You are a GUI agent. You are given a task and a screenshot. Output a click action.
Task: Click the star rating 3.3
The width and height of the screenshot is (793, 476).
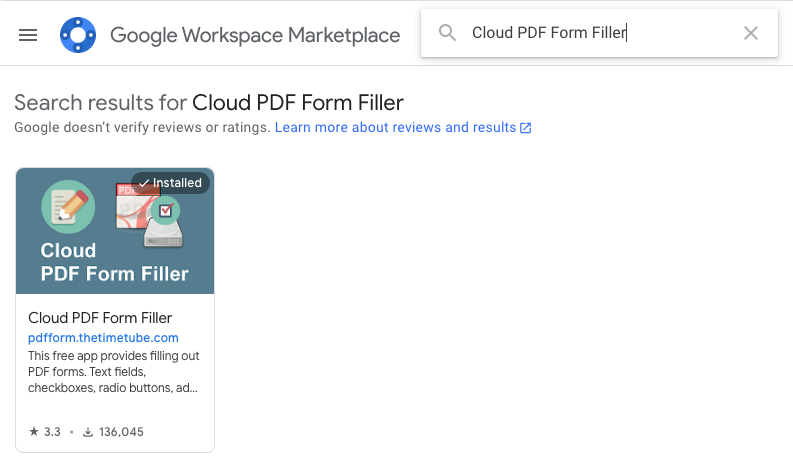click(45, 431)
